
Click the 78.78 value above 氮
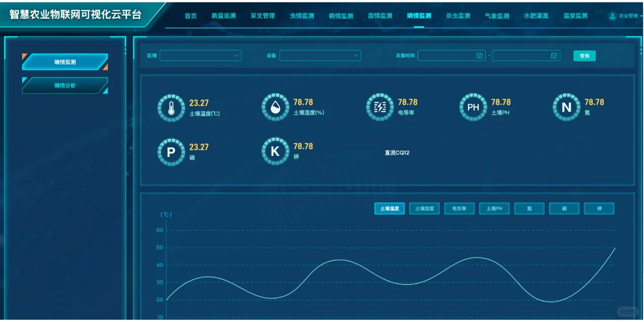click(594, 102)
